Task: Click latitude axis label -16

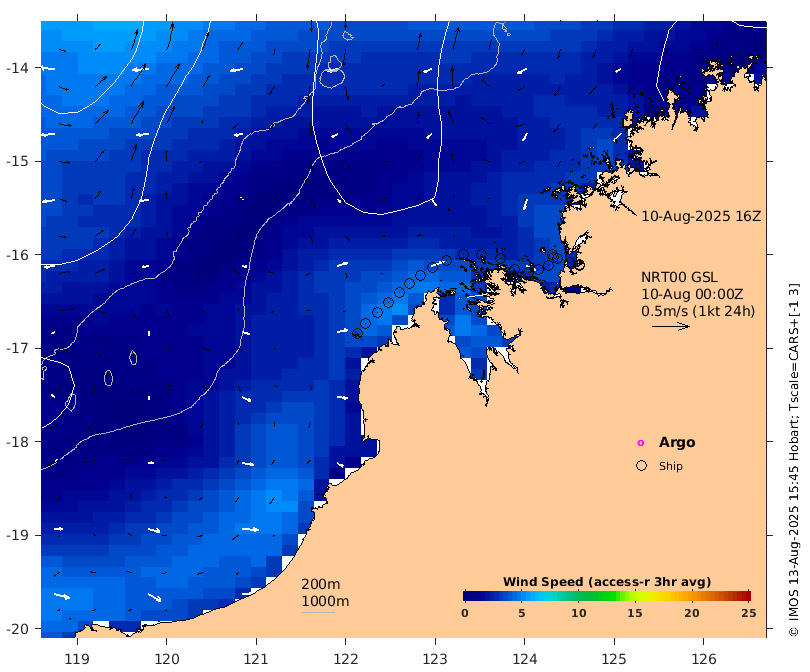Action: (x=17, y=255)
